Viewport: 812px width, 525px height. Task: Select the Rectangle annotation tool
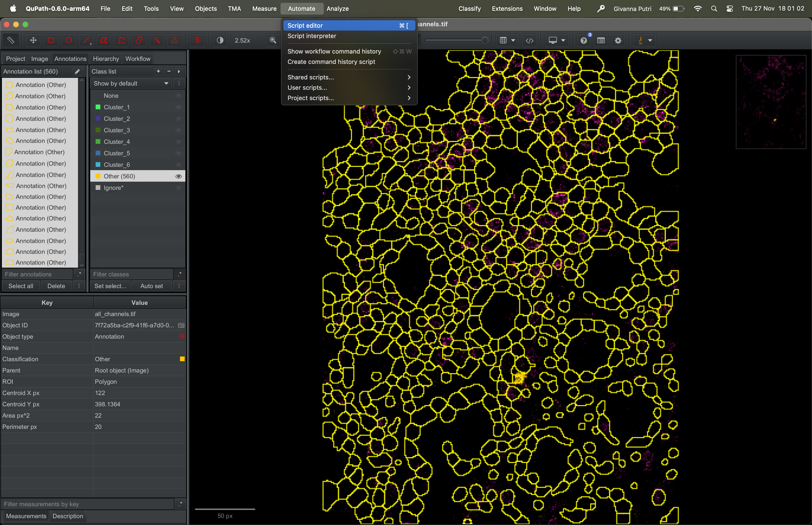[51, 40]
